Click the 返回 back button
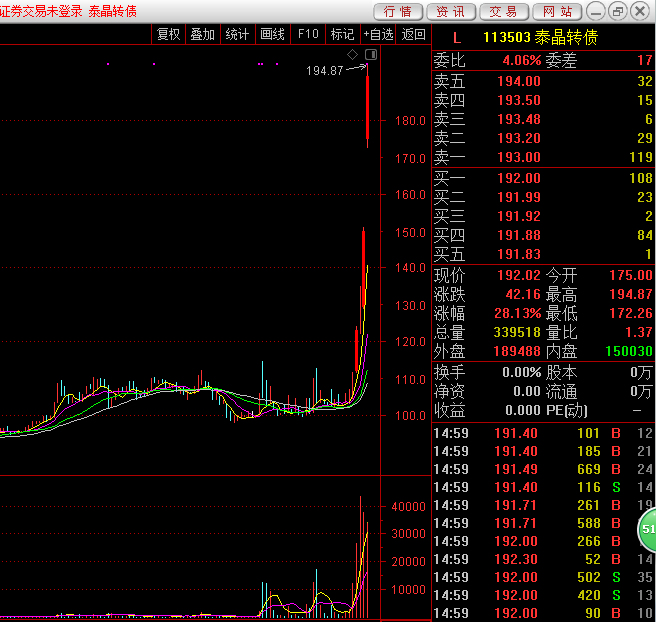 coord(413,34)
